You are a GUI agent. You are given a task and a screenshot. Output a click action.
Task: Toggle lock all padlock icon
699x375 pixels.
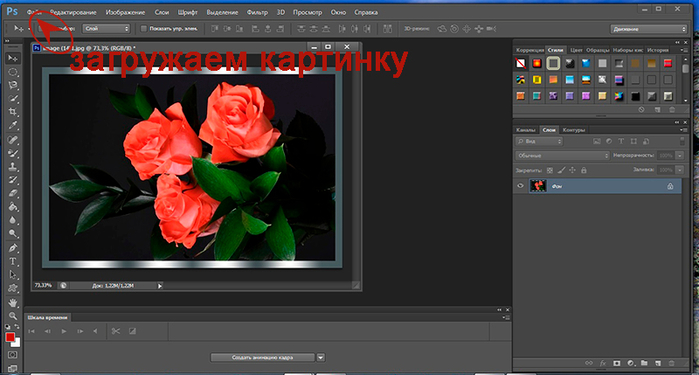(584, 170)
